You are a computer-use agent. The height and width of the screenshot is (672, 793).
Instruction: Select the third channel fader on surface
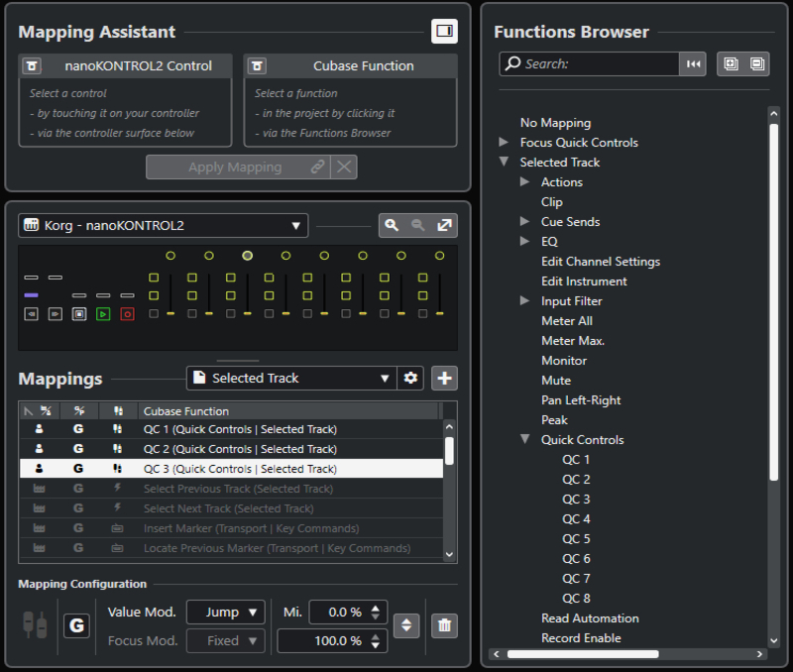tap(247, 294)
